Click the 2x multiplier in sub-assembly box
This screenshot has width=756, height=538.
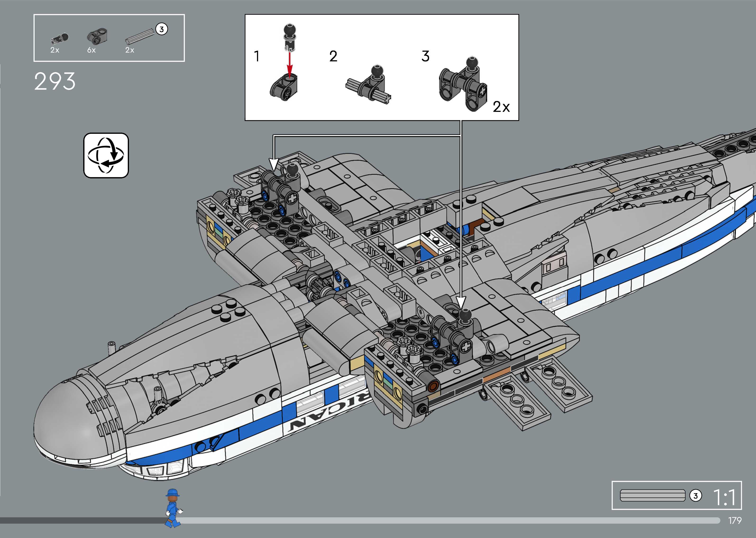pos(501,107)
